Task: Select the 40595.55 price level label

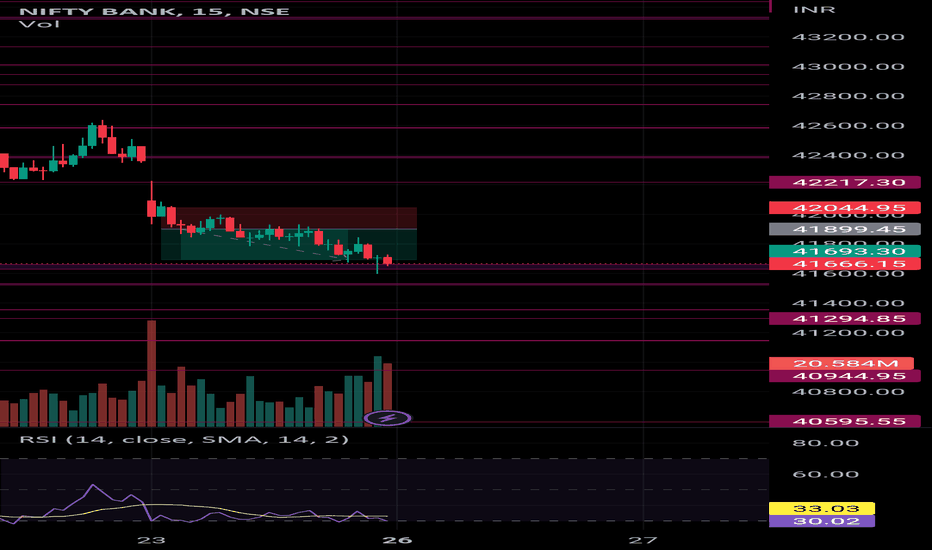Action: [845, 421]
